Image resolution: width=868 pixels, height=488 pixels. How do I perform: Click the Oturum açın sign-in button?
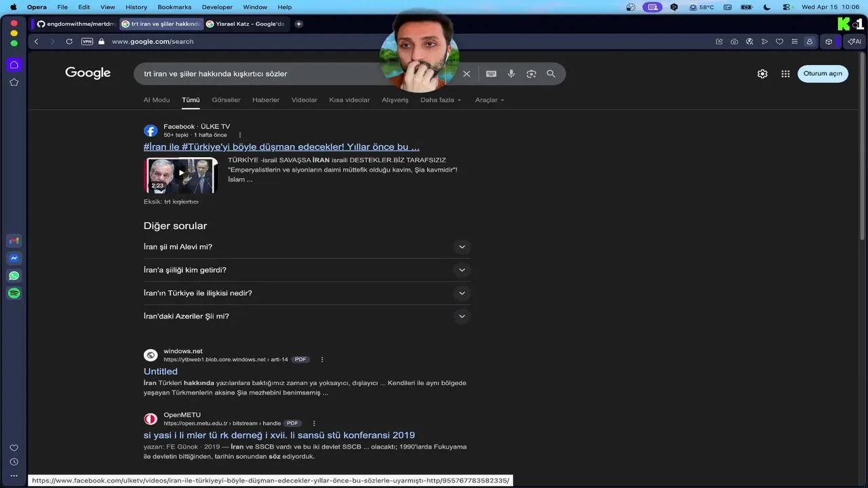coord(823,74)
